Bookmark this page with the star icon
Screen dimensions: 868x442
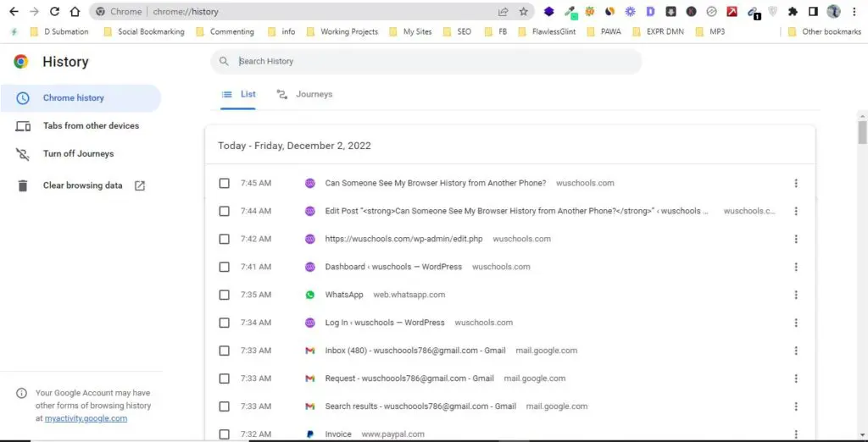(523, 12)
